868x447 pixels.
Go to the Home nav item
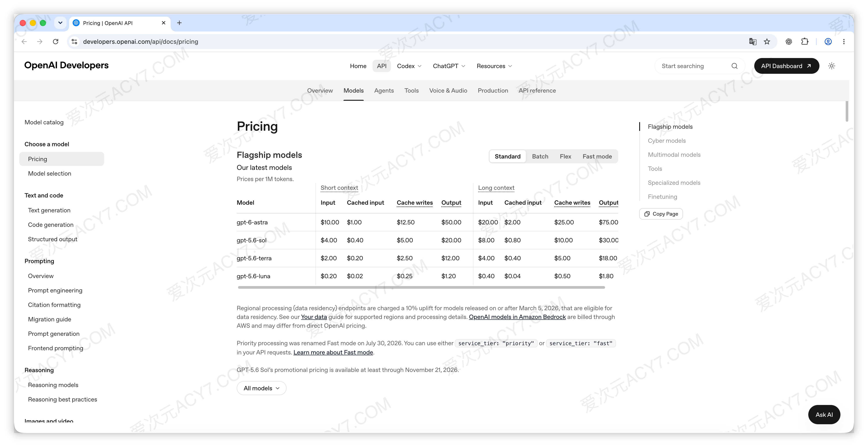tap(358, 66)
